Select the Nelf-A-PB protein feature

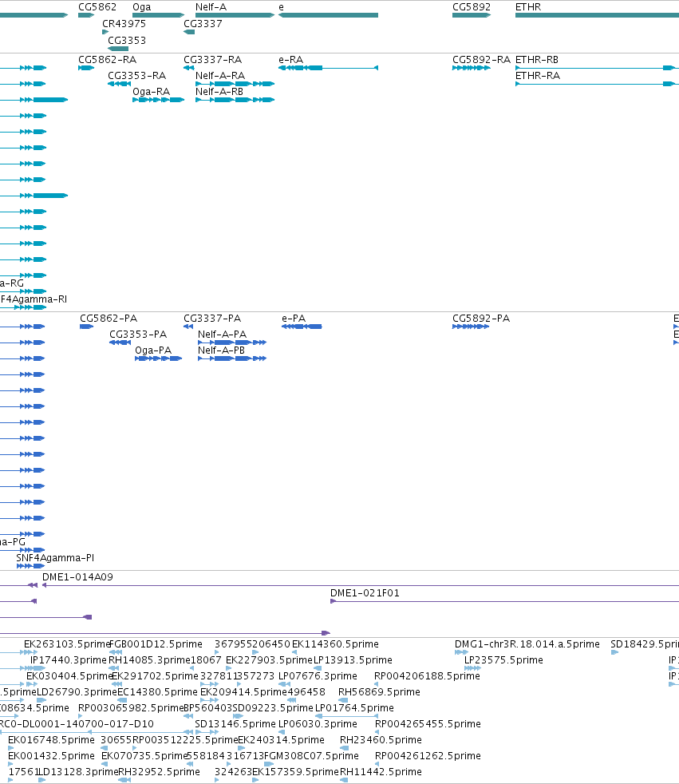(x=232, y=358)
